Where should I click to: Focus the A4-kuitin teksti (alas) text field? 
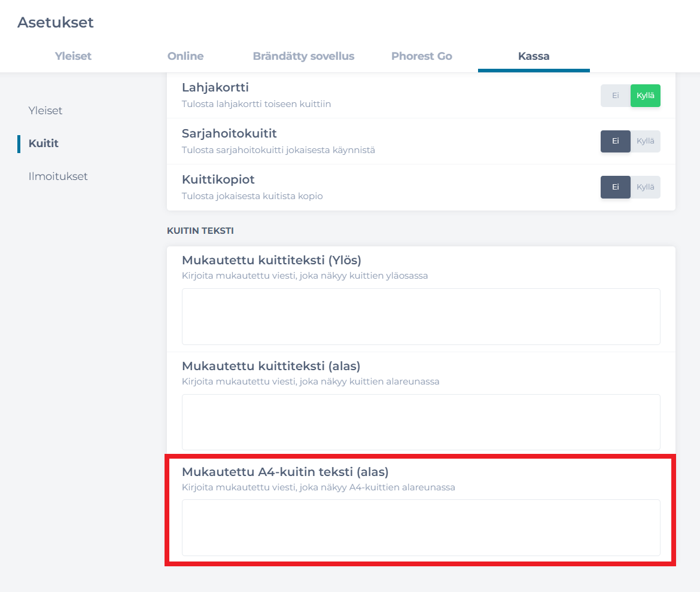[x=421, y=527]
